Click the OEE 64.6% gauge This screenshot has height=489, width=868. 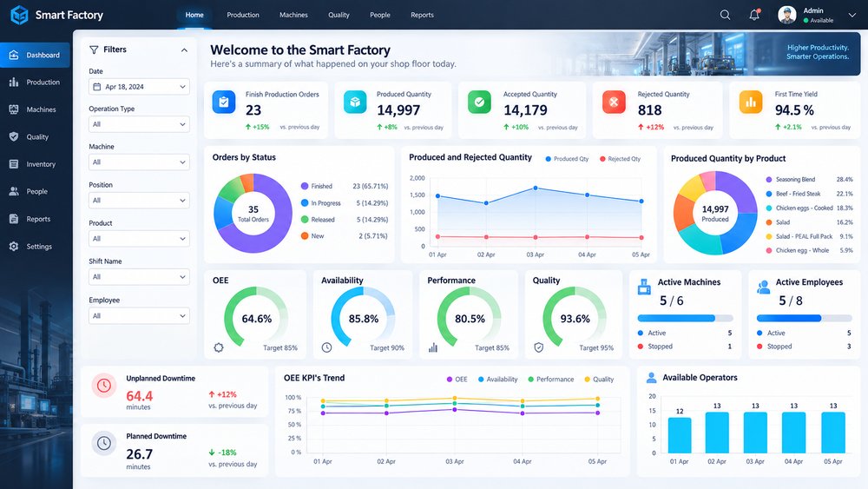[256, 319]
